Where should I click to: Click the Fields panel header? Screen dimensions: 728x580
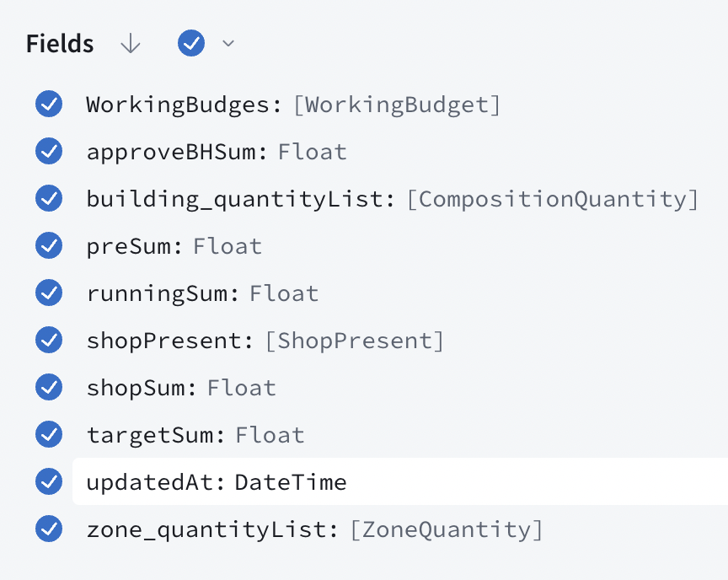pos(59,44)
